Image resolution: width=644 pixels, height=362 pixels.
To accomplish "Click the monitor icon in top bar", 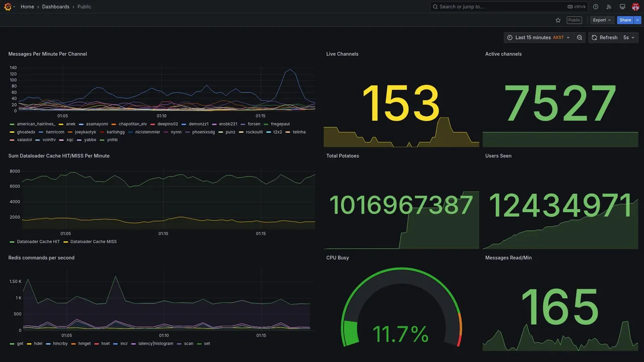I will [x=622, y=7].
